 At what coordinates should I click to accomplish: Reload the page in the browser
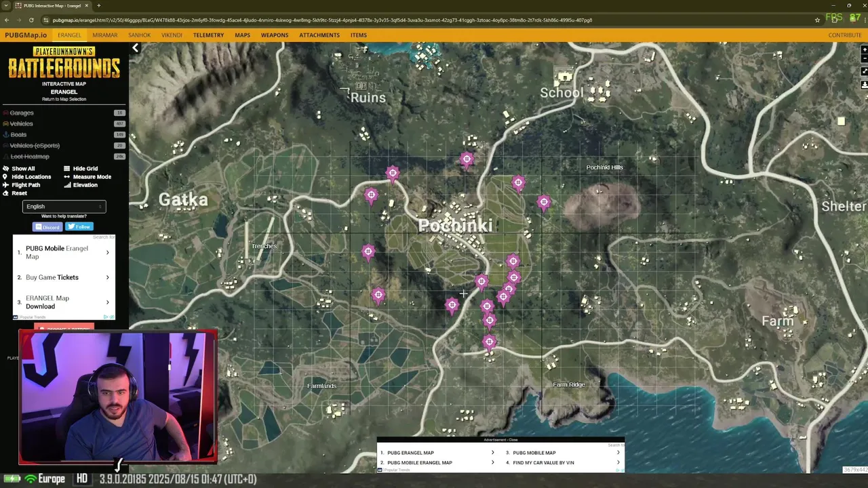pyautogui.click(x=31, y=20)
